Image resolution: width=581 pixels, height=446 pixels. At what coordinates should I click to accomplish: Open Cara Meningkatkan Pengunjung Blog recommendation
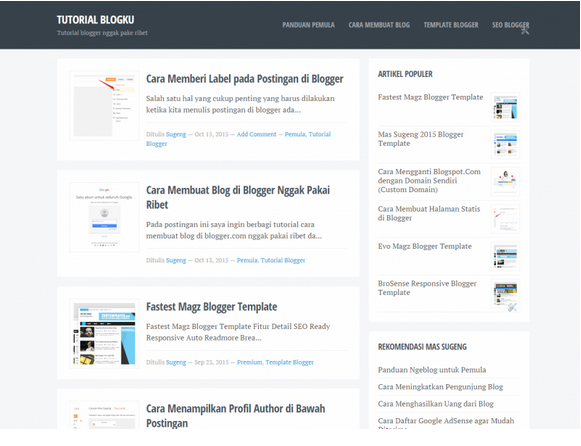pyautogui.click(x=440, y=387)
